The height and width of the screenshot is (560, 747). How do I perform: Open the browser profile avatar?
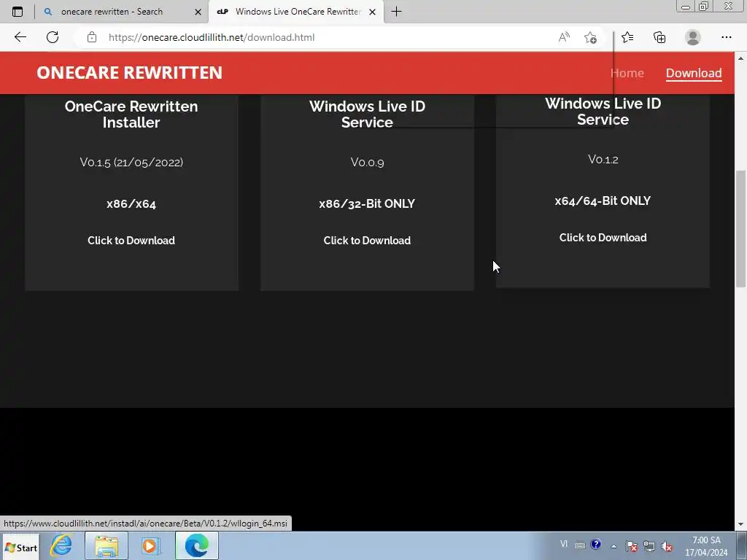[693, 37]
